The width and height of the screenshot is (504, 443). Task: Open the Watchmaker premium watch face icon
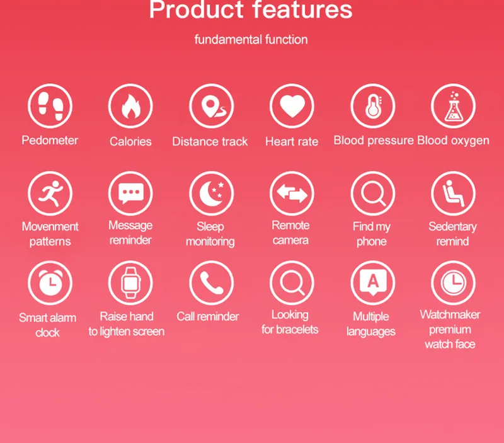coord(453,283)
